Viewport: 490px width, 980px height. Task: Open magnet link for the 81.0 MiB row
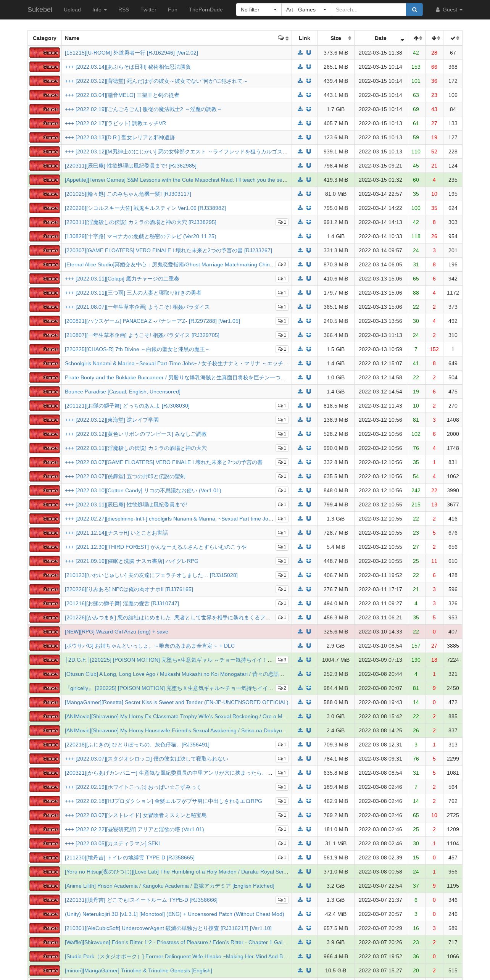tap(309, 194)
